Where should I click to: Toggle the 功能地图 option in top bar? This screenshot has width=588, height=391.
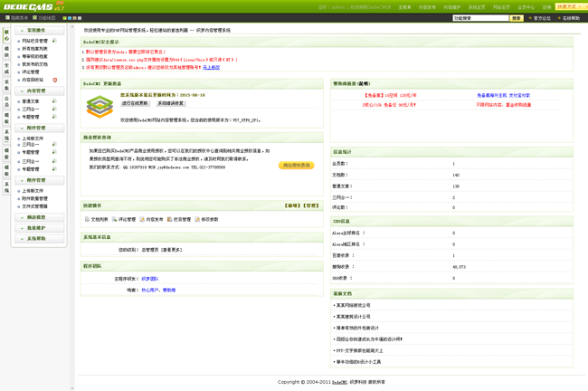tap(44, 17)
